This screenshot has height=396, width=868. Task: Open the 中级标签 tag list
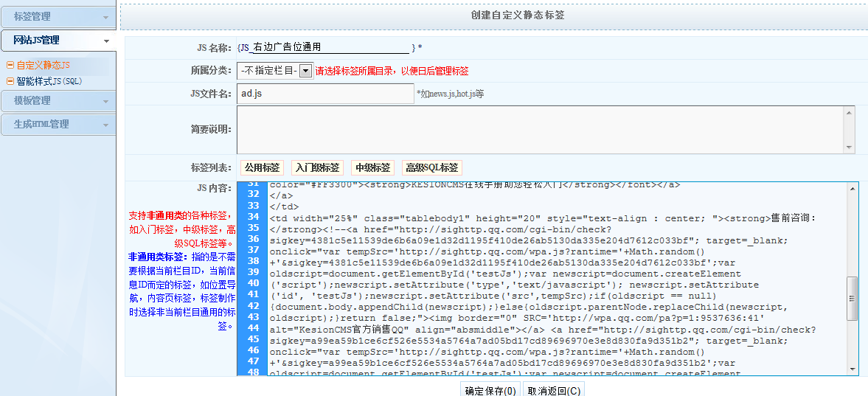pos(372,168)
